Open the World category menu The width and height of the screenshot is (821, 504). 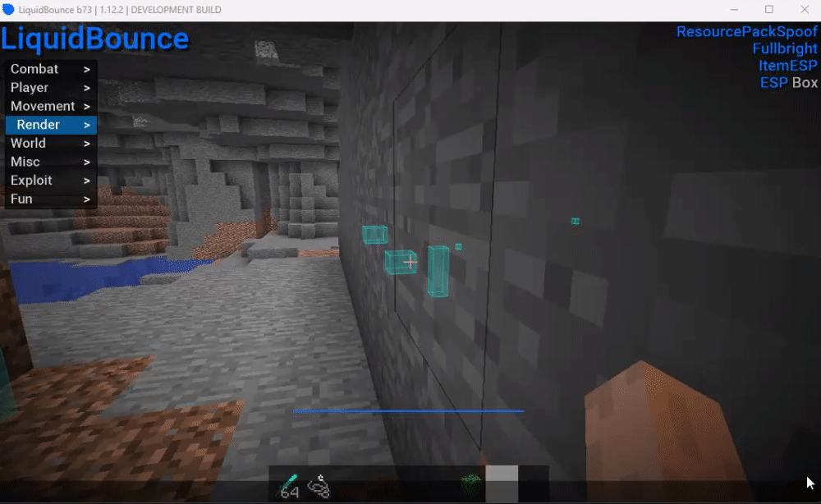coord(51,144)
